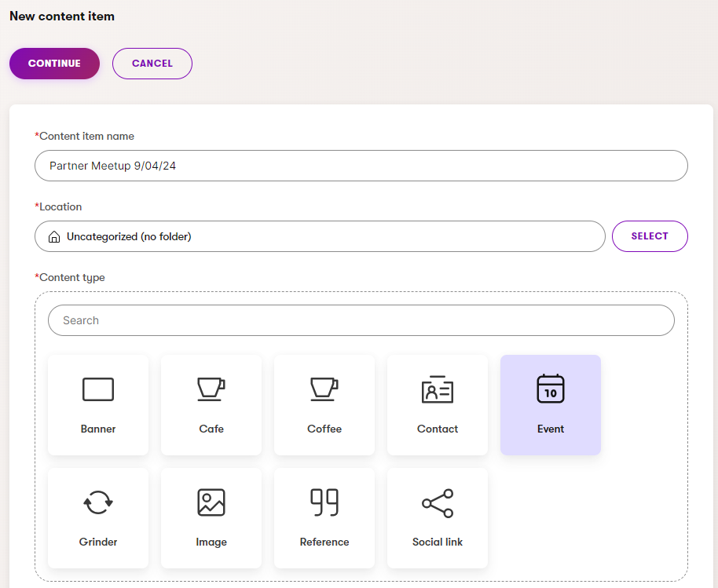Click the Reference content type tile
This screenshot has width=718, height=588.
click(x=324, y=518)
